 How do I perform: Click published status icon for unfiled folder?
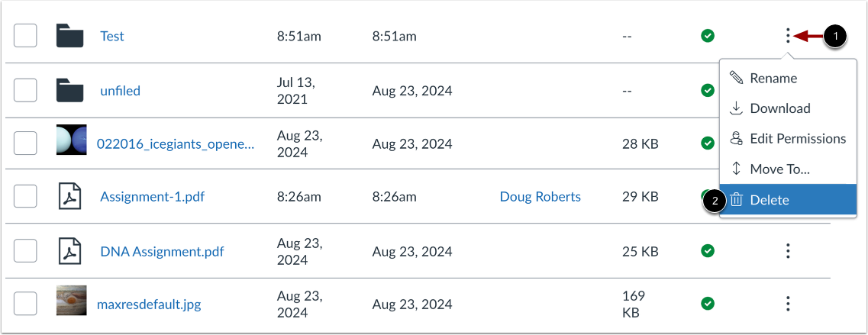708,91
